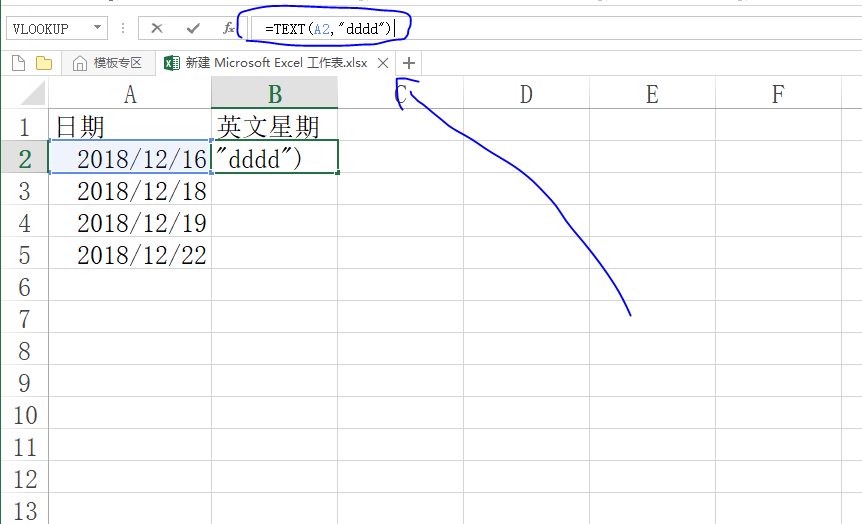862x524 pixels.
Task: Click the Select All corner triangle
Action: 32,93
